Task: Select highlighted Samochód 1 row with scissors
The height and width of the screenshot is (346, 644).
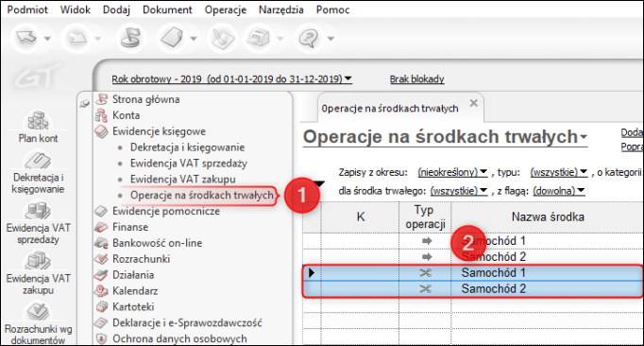Action: pyautogui.click(x=472, y=273)
